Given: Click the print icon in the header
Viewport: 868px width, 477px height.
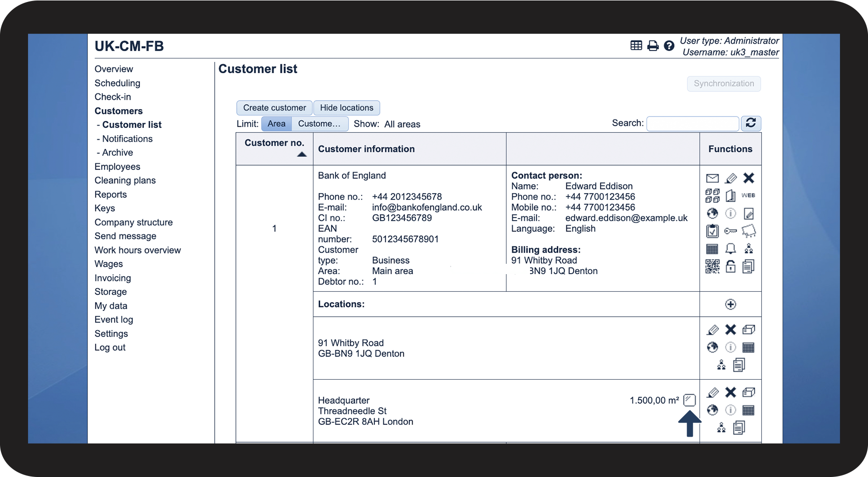Looking at the screenshot, I should point(653,46).
